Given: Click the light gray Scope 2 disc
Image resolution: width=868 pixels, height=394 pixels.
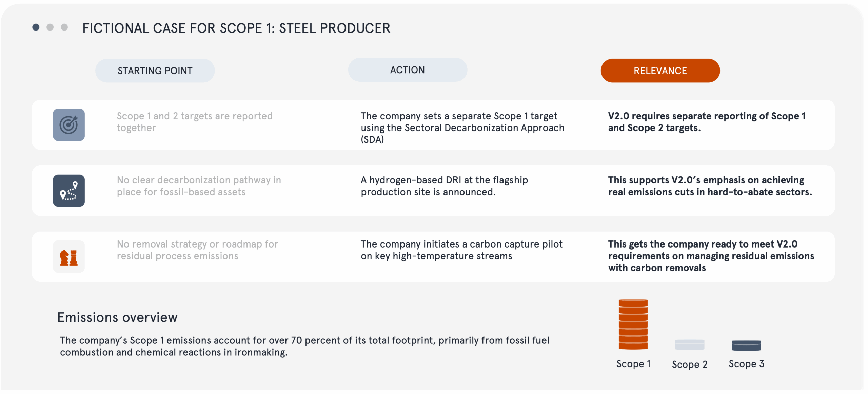Looking at the screenshot, I should coord(690,344).
